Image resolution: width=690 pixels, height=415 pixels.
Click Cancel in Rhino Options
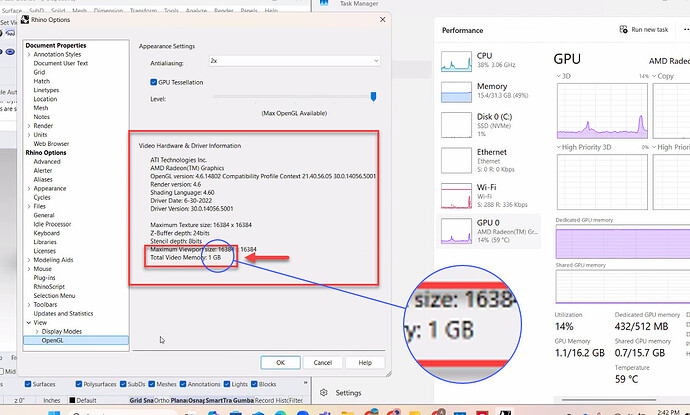pos(323,363)
